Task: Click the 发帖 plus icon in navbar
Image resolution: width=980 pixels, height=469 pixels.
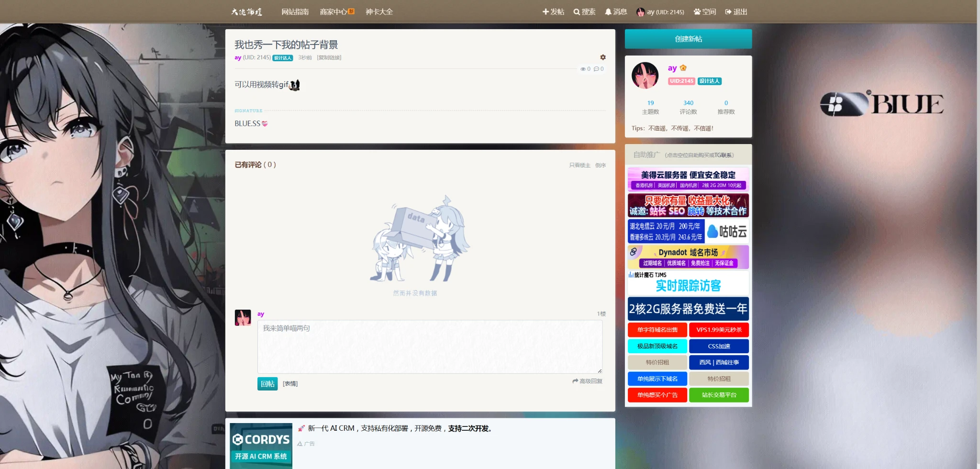Action: click(x=546, y=12)
